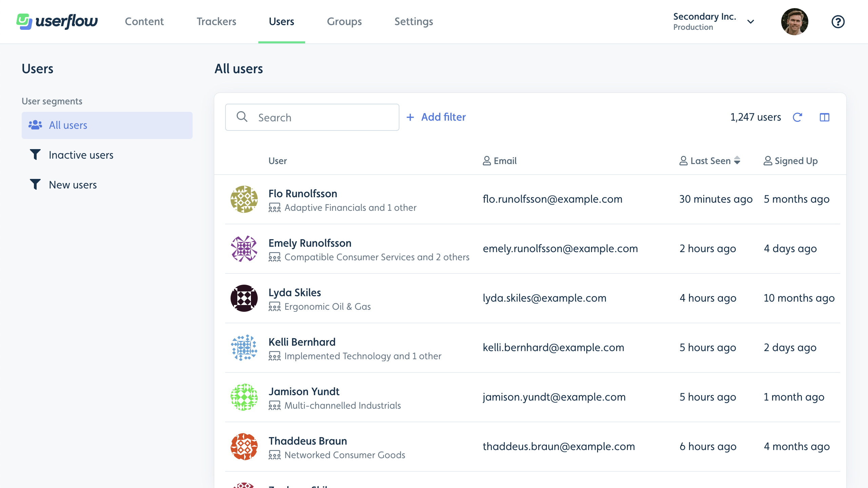Open the Settings tab
This screenshot has height=488, width=868.
pos(414,21)
